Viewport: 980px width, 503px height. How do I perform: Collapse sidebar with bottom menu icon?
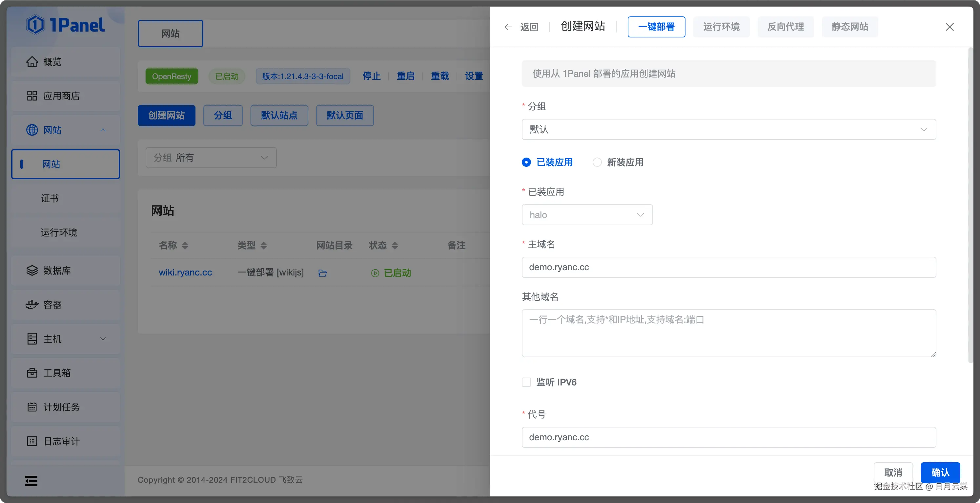pos(31,481)
